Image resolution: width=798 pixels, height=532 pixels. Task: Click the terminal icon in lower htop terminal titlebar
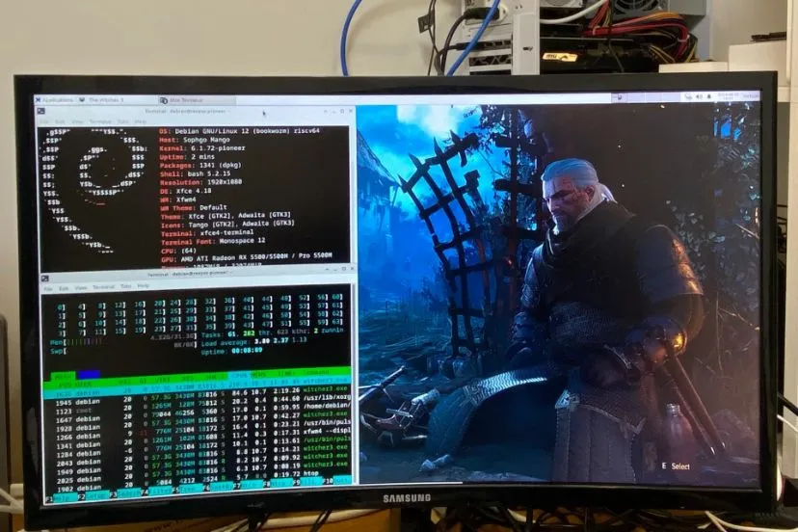tap(45, 278)
